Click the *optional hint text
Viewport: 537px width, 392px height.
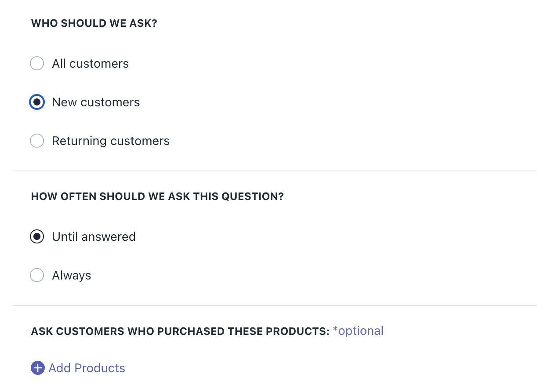[x=358, y=331]
